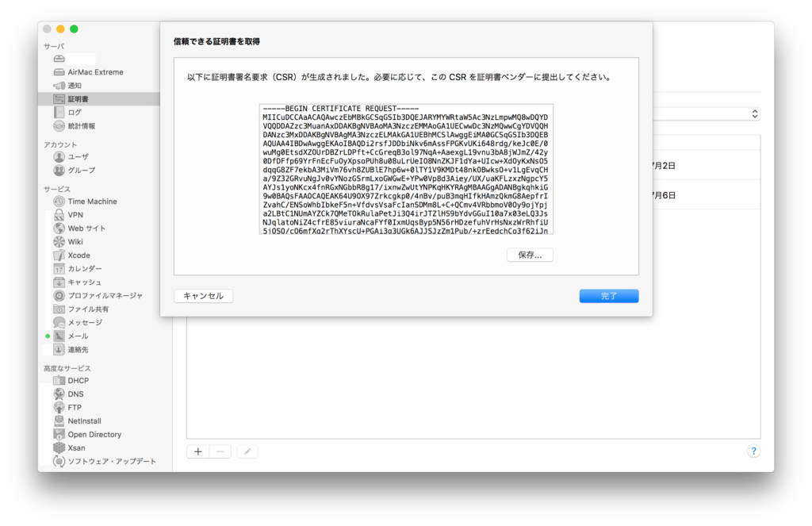
Task: Open the メッセージ messages icon
Action: [59, 322]
